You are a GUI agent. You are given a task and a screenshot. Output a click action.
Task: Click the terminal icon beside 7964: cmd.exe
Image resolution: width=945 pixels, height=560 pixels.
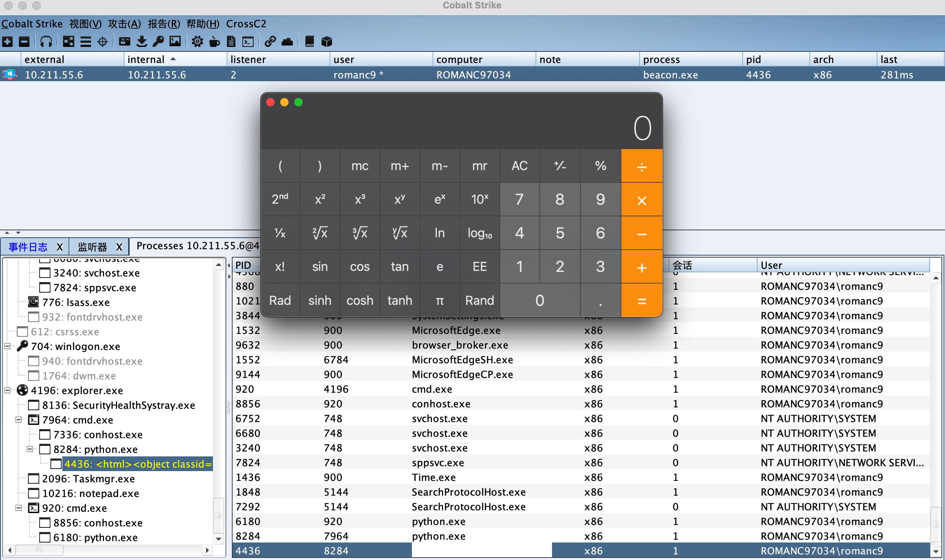34,420
